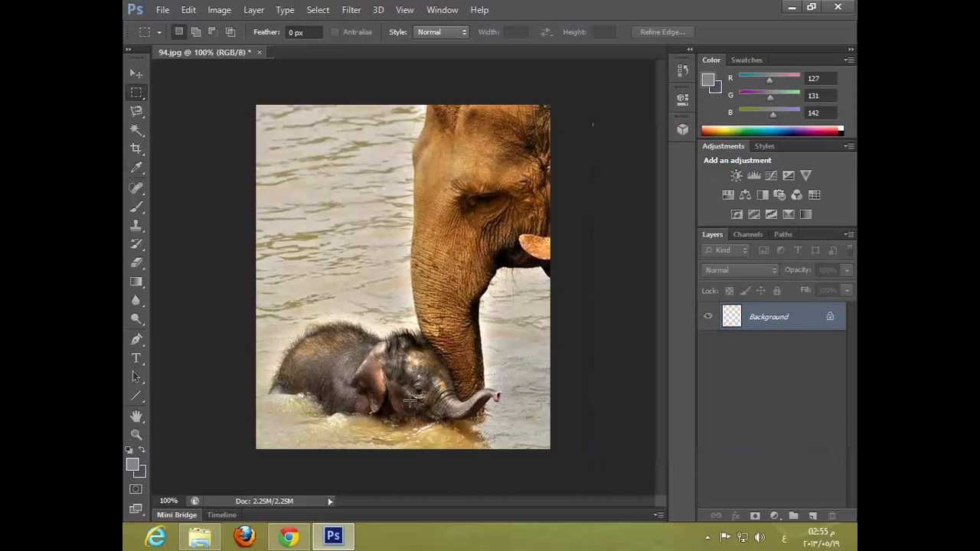Add layer mask button

(x=755, y=516)
